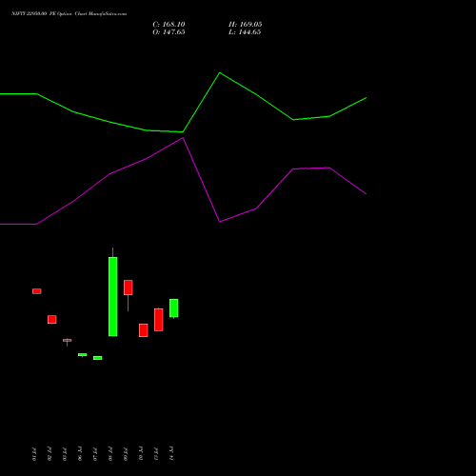The image size is (476, 476).
Task: Click the red candle on 02 Jul
Action: 52,320
